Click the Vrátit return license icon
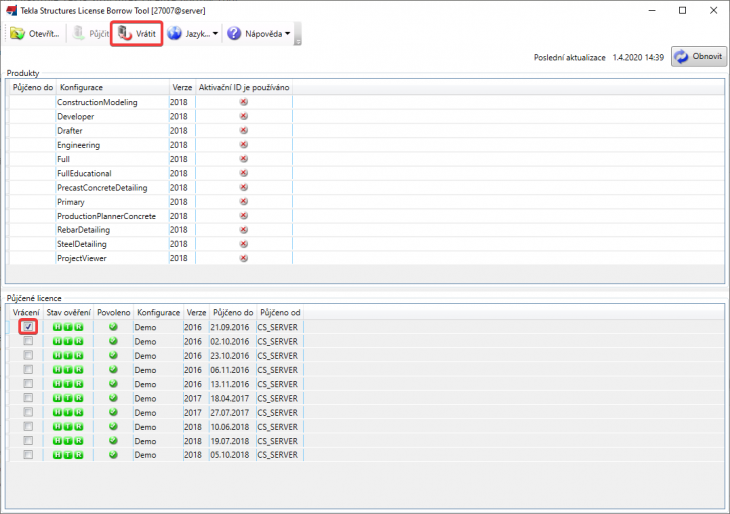The image size is (730, 514). 125,33
